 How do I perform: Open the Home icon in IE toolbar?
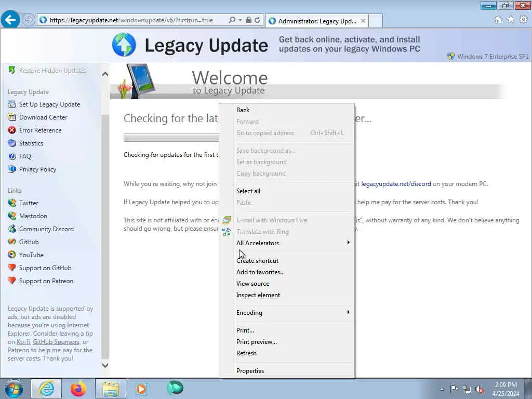pos(498,20)
